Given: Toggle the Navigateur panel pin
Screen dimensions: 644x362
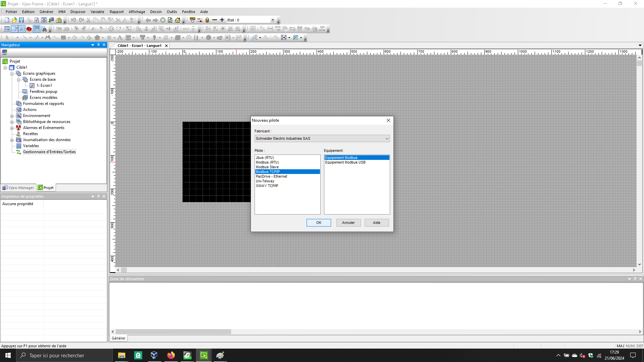Looking at the screenshot, I should tap(98, 45).
